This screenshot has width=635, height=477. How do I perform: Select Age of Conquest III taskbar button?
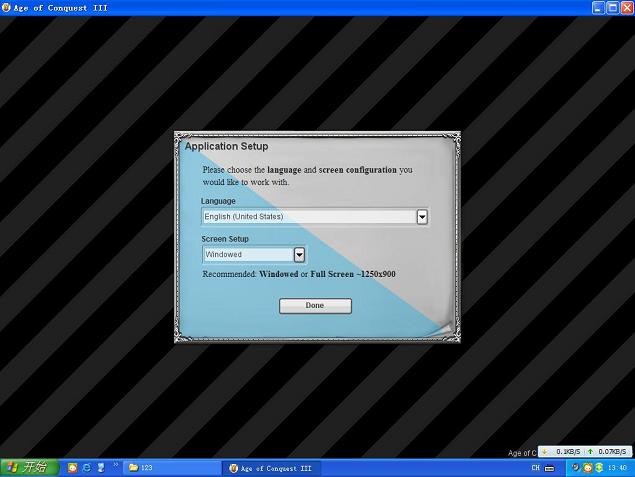click(271, 468)
